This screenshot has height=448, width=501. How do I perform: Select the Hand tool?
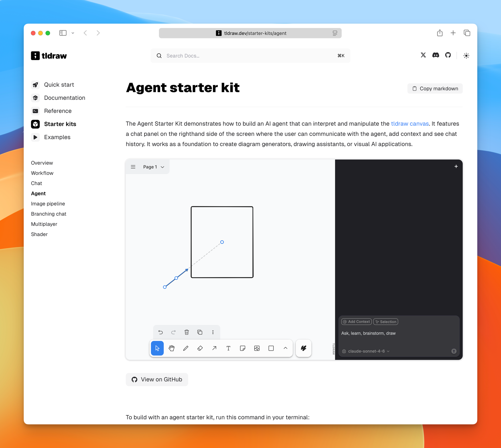(x=172, y=348)
